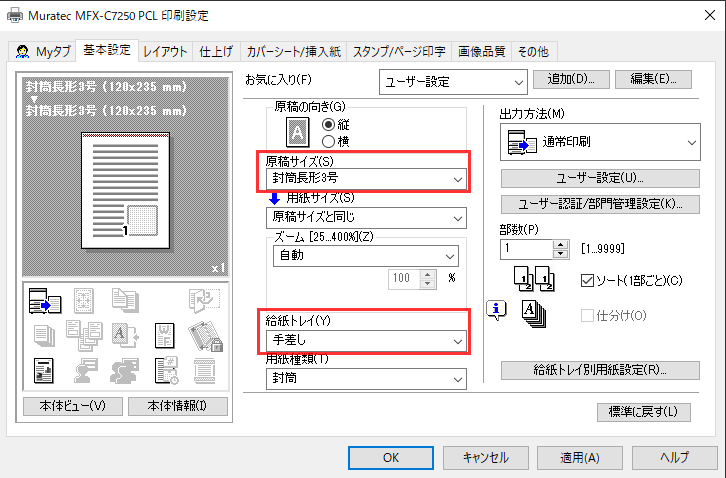Toggle the 仕分け(O) checkbox
Image resolution: width=726 pixels, height=478 pixels.
point(587,315)
